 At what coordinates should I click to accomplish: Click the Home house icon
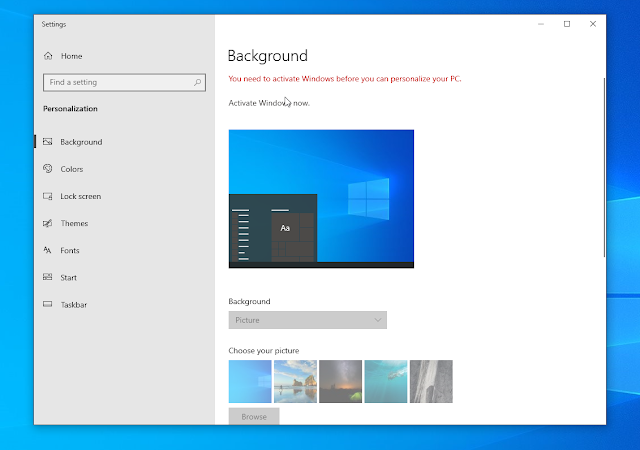coord(48,56)
